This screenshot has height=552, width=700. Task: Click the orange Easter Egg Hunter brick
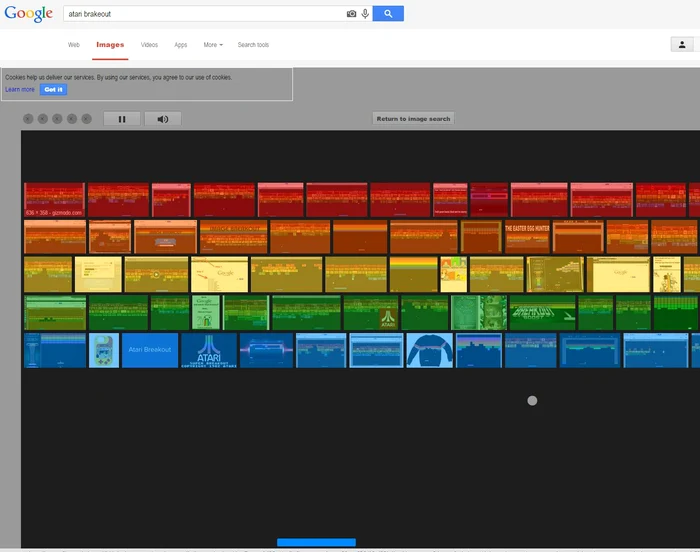tap(527, 237)
